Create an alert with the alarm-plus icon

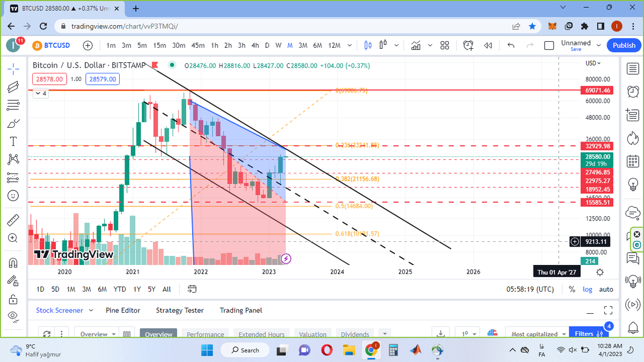click(x=469, y=46)
